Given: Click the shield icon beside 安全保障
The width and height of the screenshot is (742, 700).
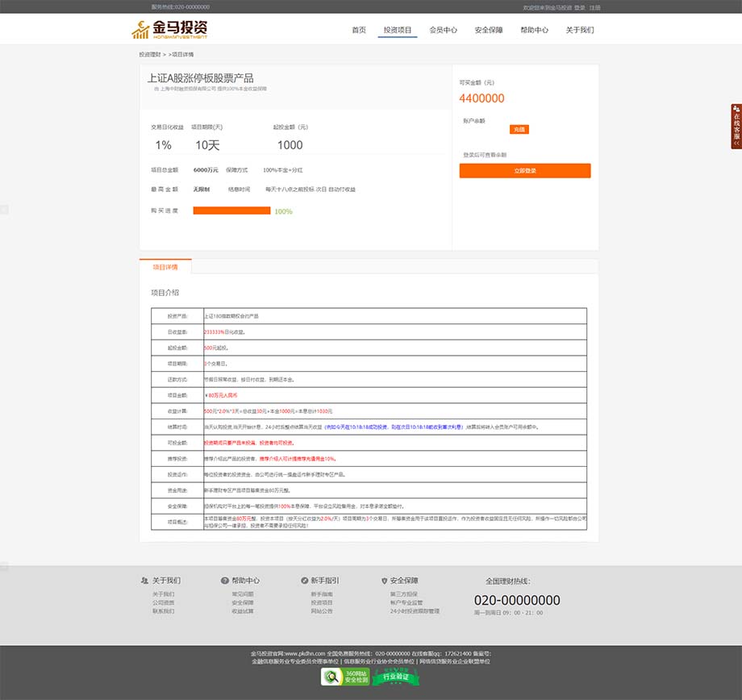Looking at the screenshot, I should (x=384, y=581).
